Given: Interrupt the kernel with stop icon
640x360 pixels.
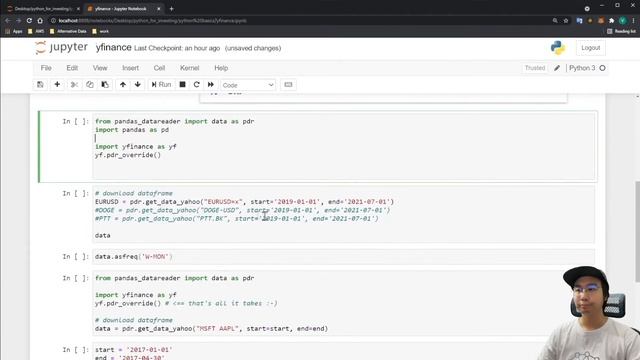Looking at the screenshot, I should click(x=182, y=84).
